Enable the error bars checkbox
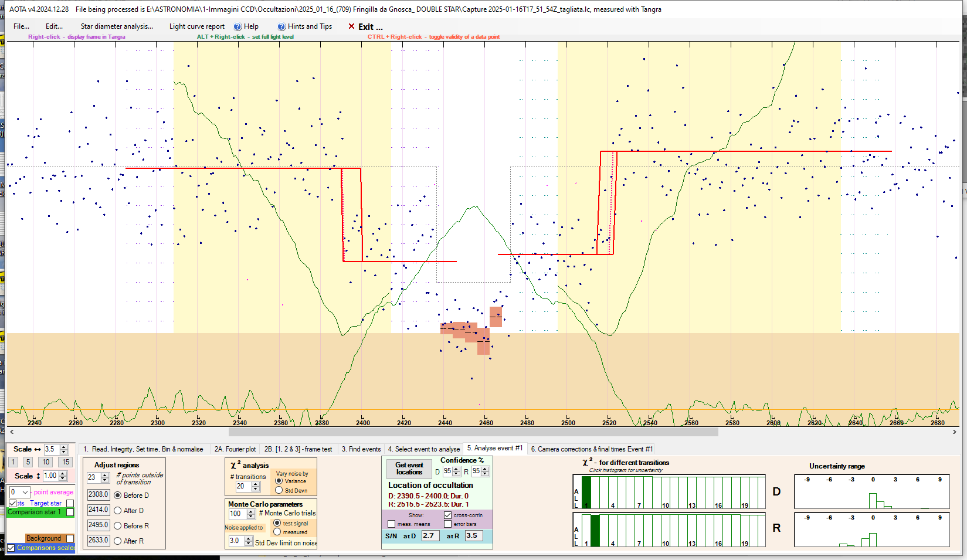The height and width of the screenshot is (560, 967). [448, 524]
